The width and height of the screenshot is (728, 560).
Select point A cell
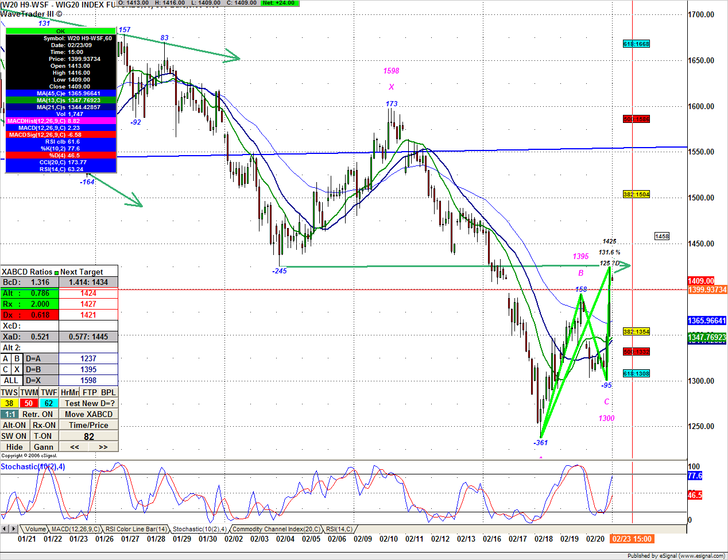pos(6,358)
